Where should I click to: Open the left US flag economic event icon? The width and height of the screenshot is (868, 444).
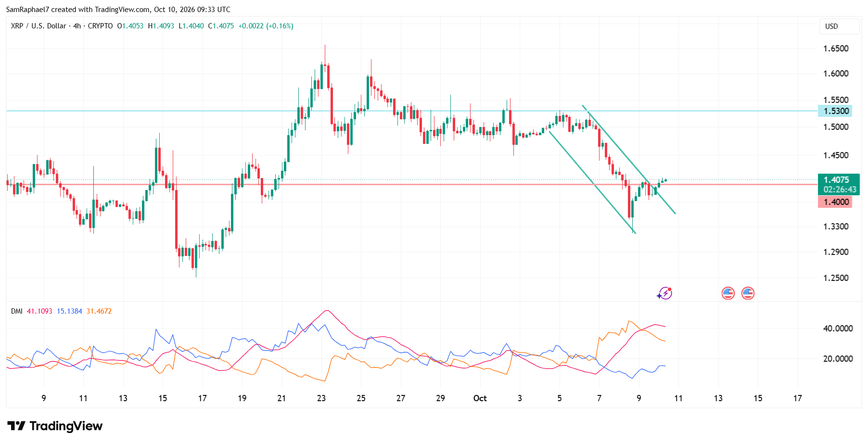point(728,293)
